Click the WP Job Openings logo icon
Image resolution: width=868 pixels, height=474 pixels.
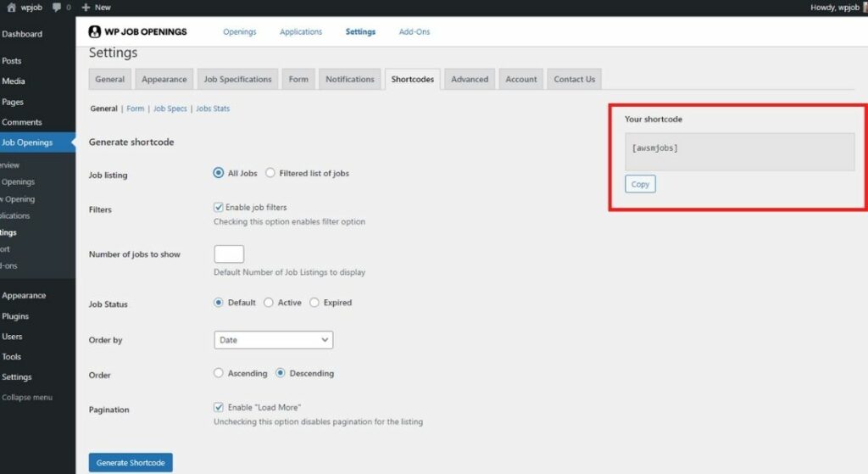click(x=95, y=31)
